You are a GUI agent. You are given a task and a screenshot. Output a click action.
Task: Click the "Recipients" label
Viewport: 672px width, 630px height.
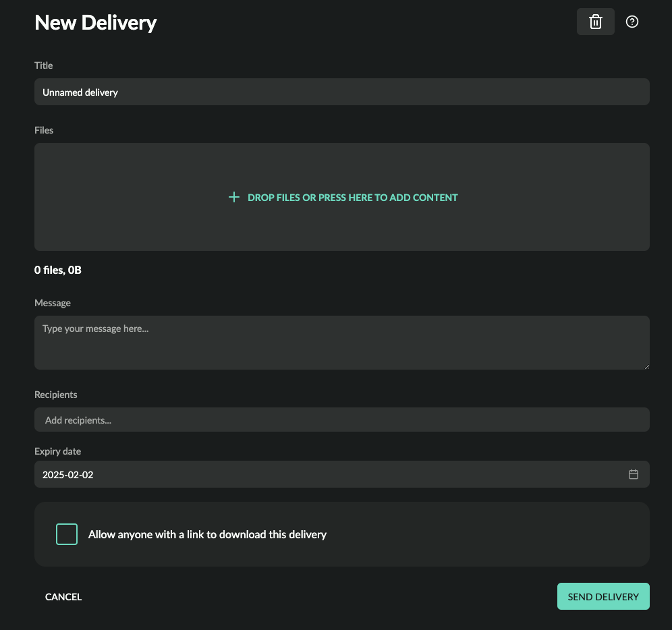pos(56,395)
